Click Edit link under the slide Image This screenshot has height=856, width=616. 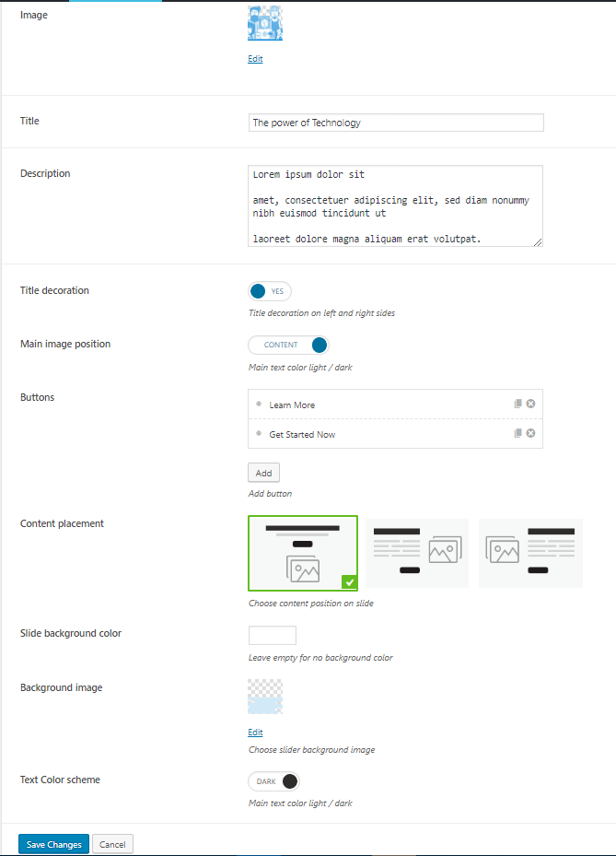(255, 59)
